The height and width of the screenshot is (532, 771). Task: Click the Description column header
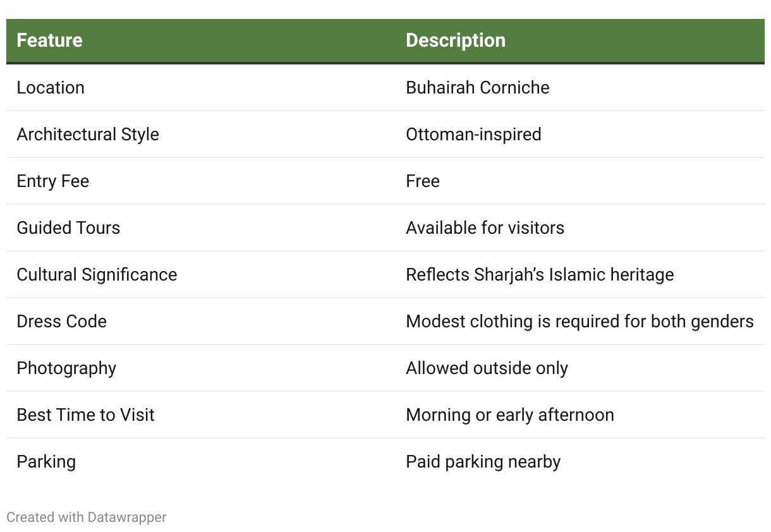456,40
